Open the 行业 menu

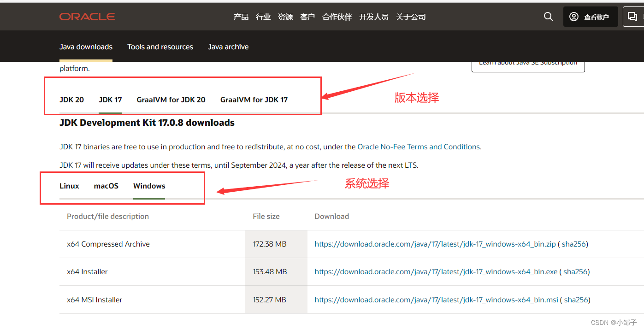(263, 17)
